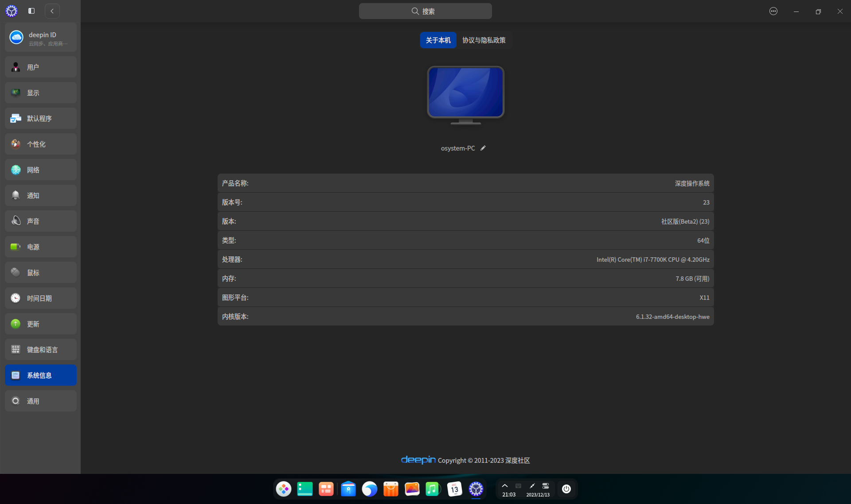
Task: Click the control center logo icon
Action: (x=12, y=11)
